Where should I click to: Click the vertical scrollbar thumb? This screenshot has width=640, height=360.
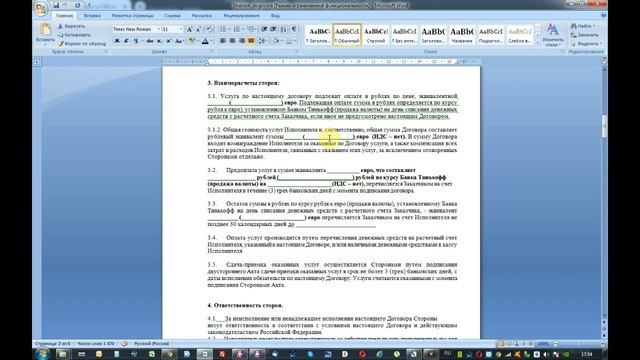coord(604,126)
